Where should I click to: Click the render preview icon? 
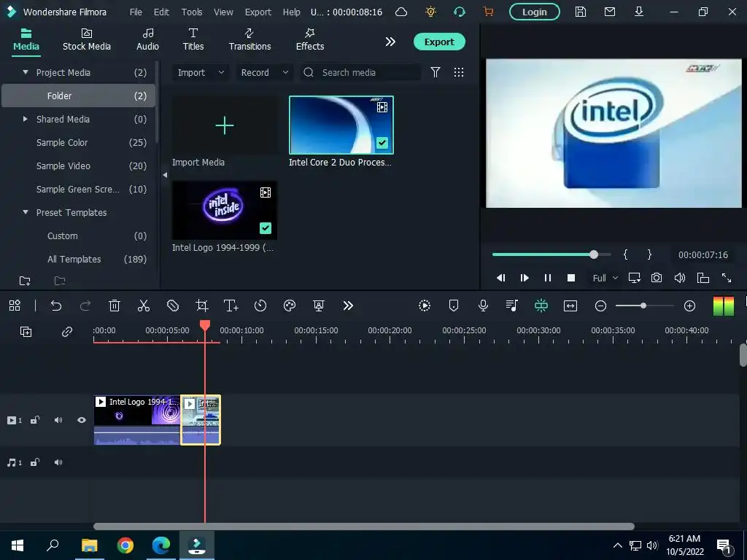(425, 306)
